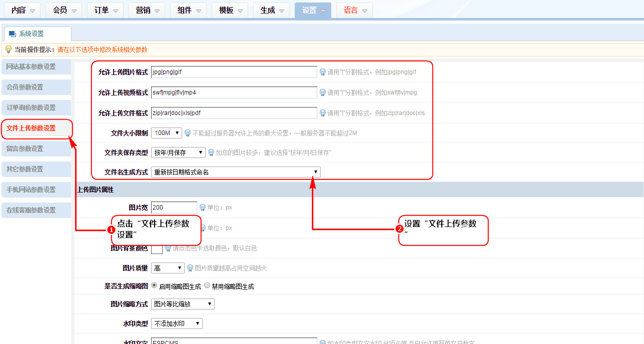Viewport: 644px width, 344px height.
Task: Click the 图片背景颜色 color box
Action: coord(157,248)
